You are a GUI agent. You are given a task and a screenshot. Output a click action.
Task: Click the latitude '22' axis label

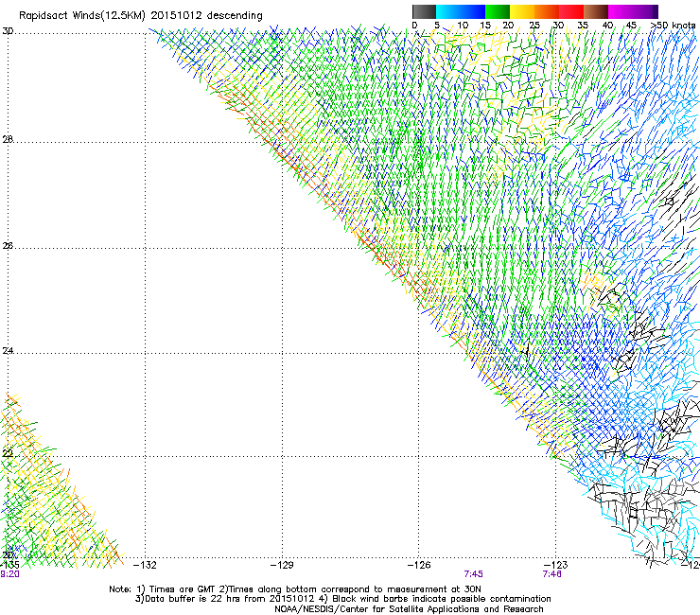(x=8, y=453)
